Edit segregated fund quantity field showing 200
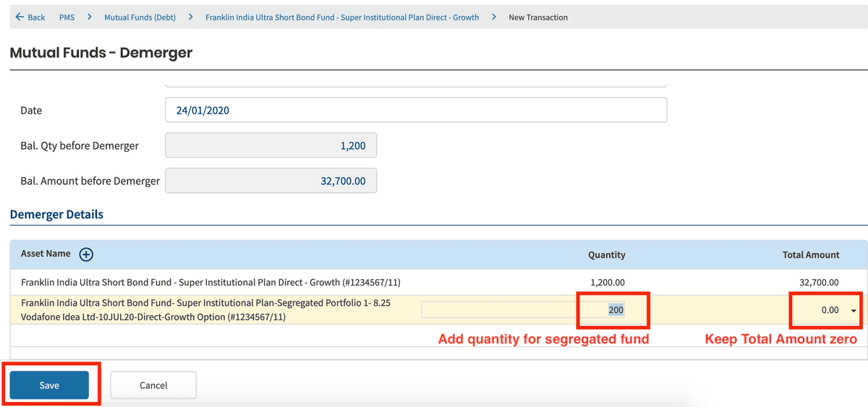Screen dimensions: 868x407 point(524,309)
